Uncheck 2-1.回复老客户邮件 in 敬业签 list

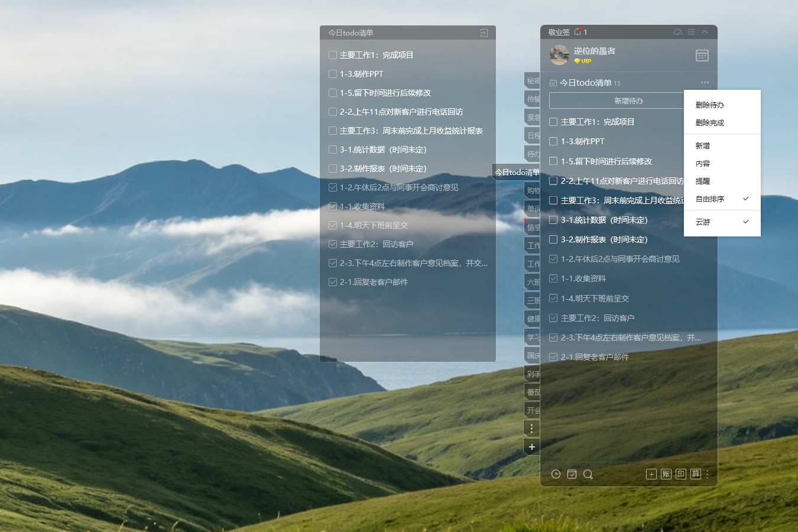click(553, 357)
